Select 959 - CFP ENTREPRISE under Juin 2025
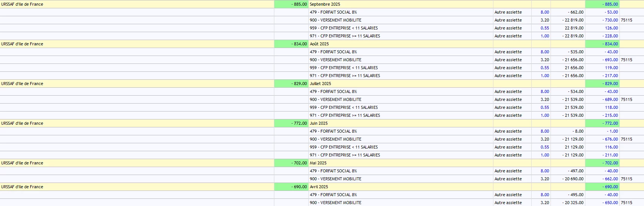This screenshot has height=206, width=644. click(x=401, y=147)
